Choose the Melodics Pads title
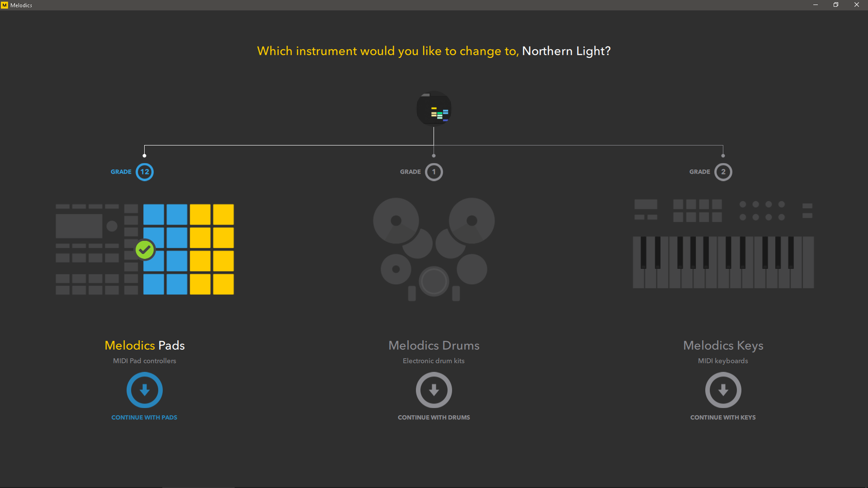 click(x=145, y=345)
